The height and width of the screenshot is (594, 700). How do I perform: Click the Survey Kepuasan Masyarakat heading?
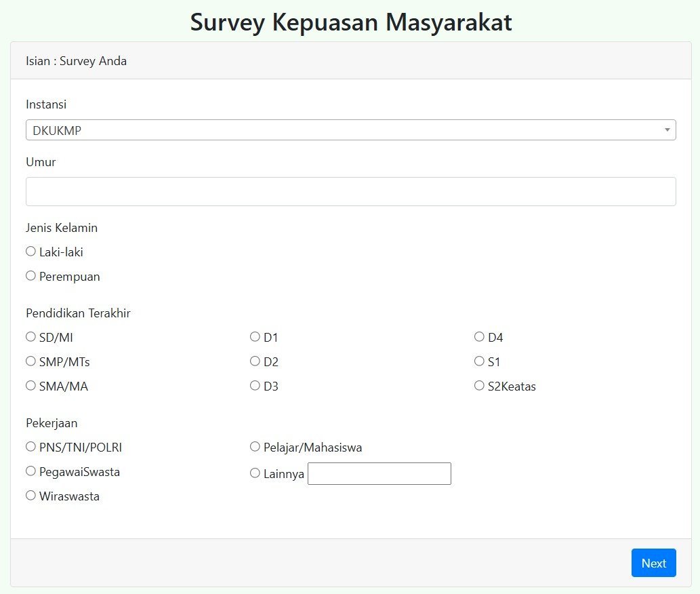tap(351, 22)
